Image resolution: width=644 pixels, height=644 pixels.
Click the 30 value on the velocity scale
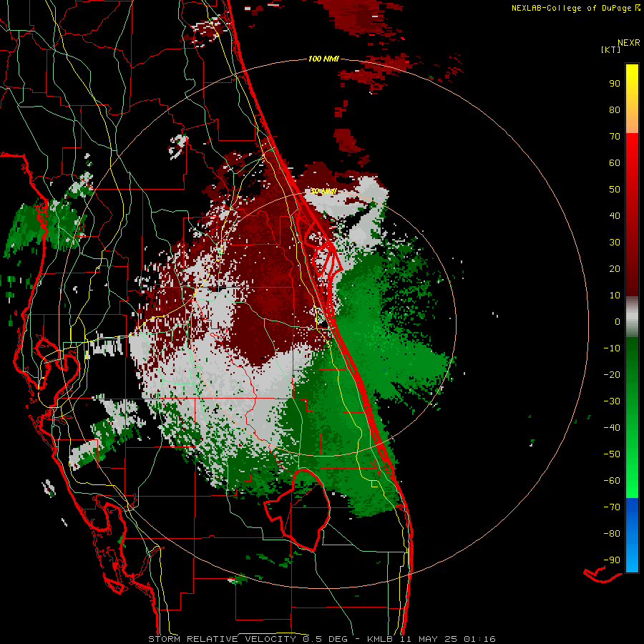[615, 243]
